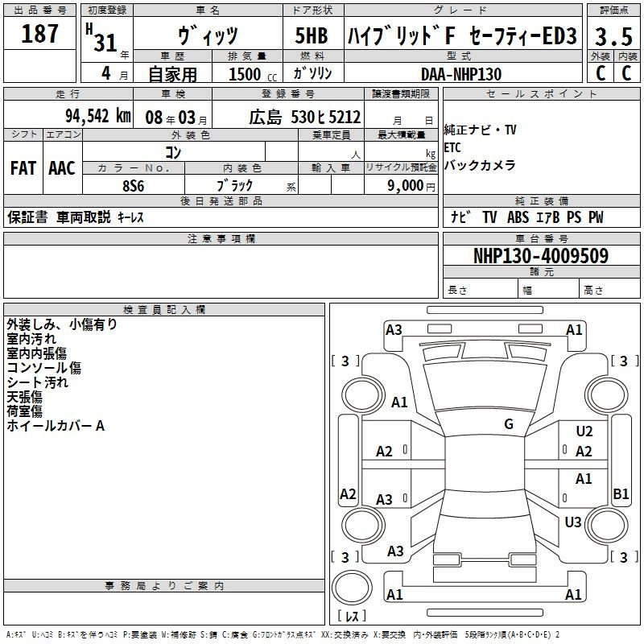Select the FAT shift type cell
The image size is (644, 644).
point(23,168)
